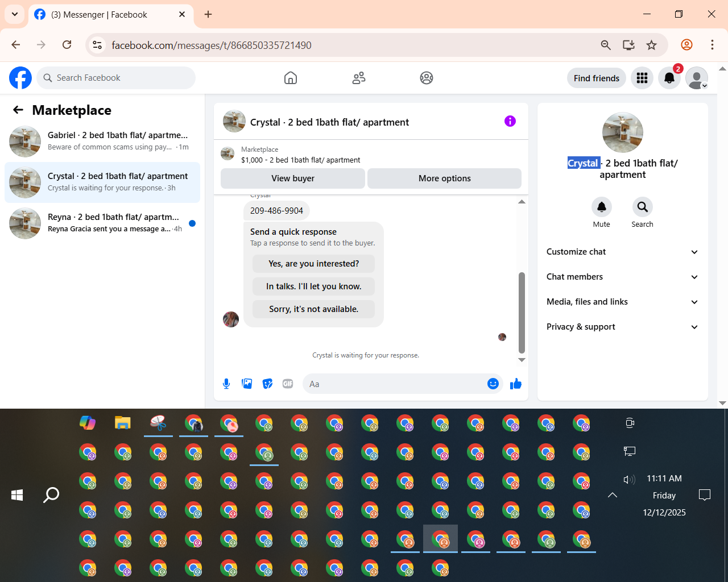Open the Facebook logo home link

pyautogui.click(x=20, y=78)
